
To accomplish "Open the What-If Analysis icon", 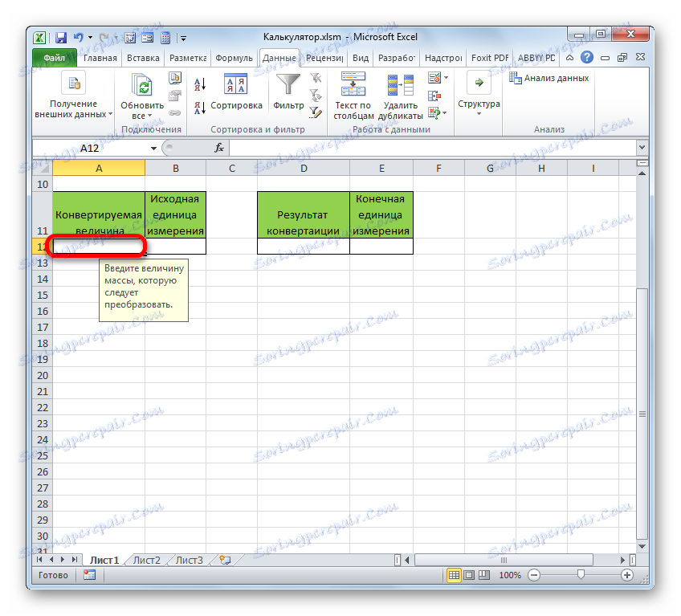I will click(x=434, y=113).
